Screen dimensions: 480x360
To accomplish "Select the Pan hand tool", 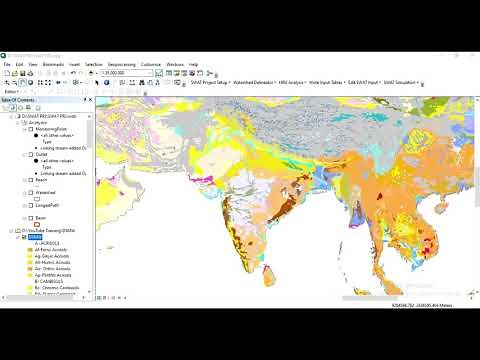I will coord(23,82).
